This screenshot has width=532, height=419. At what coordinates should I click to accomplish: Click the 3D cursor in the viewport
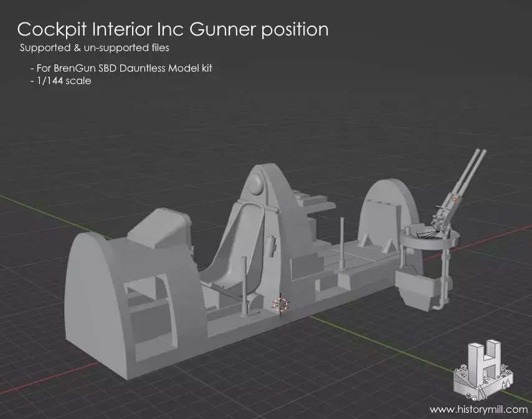[x=280, y=304]
